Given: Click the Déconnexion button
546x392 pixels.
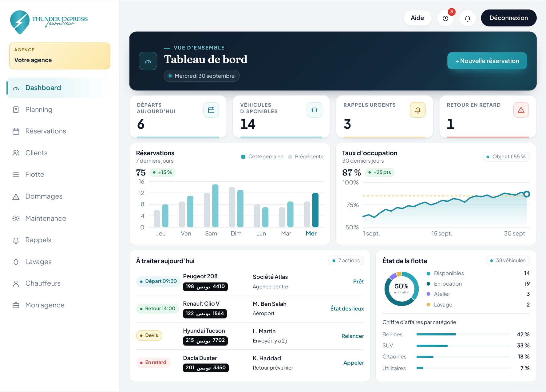Looking at the screenshot, I should coord(509,18).
